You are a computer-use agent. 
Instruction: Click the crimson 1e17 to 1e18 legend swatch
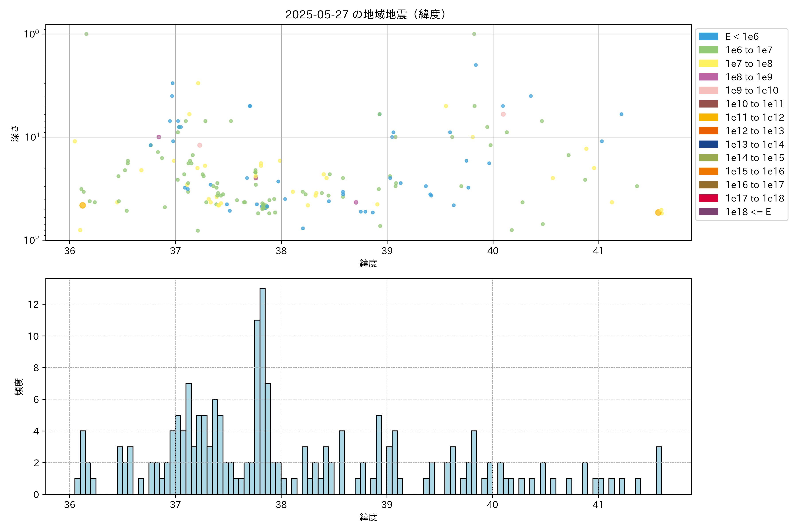(708, 198)
